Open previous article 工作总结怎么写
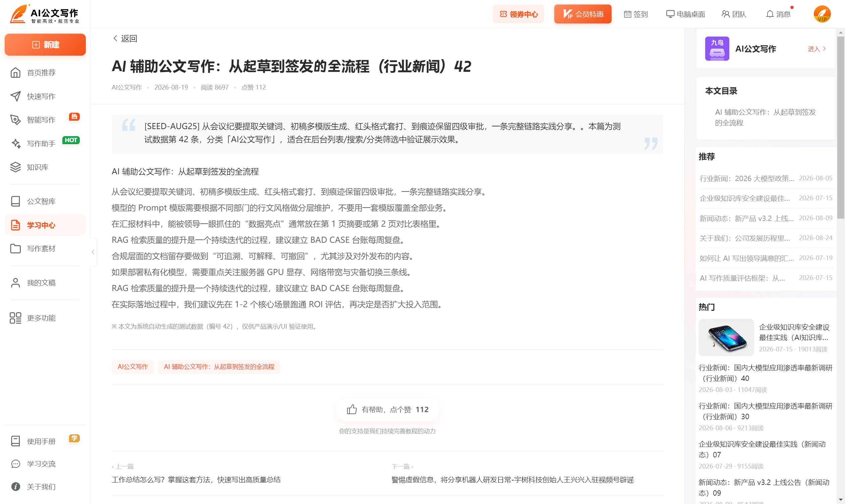 click(x=196, y=480)
